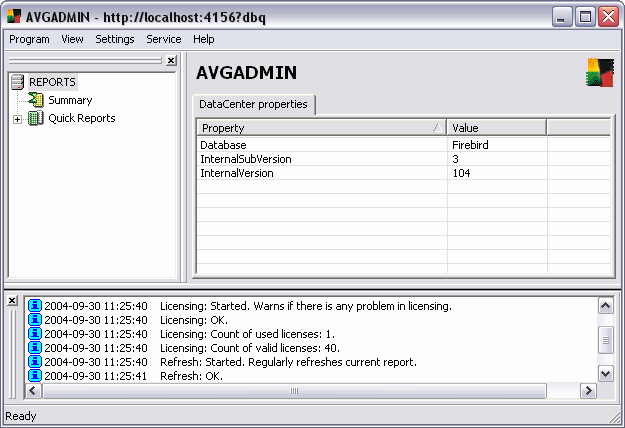Click the log scroll down arrow
The width and height of the screenshot is (625, 428).
pos(605,373)
